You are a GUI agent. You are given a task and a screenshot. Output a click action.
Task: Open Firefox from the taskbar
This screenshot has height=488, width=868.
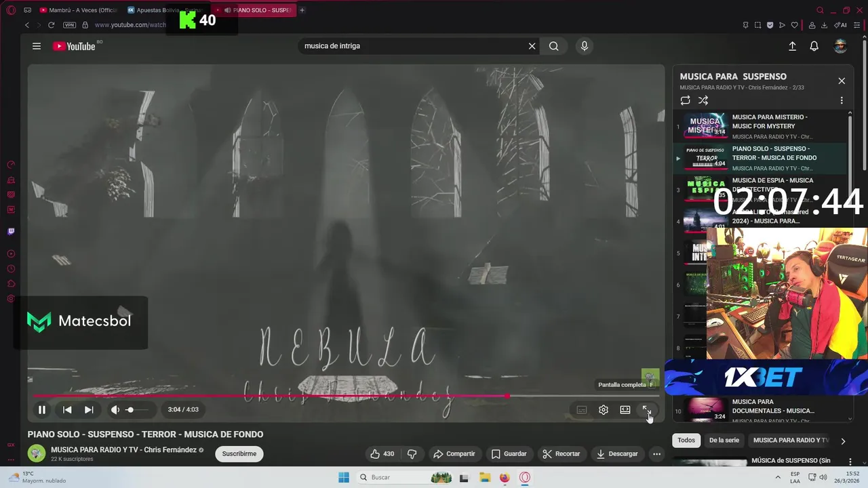pos(505,477)
